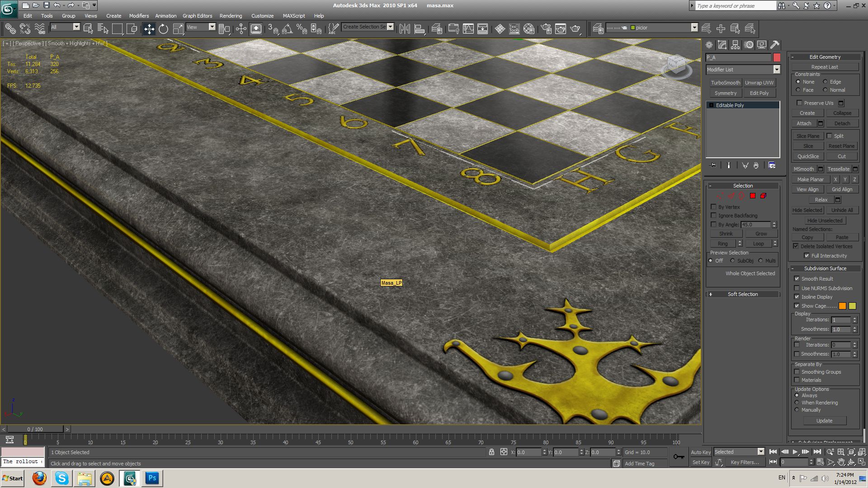This screenshot has height=488, width=868.
Task: Click the TurboSmooth modifier button
Action: [x=725, y=83]
